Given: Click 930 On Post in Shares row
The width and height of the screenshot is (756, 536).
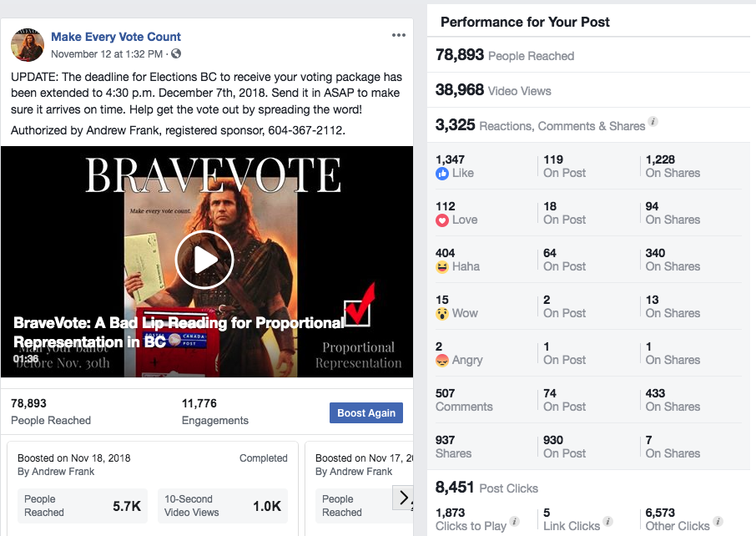Looking at the screenshot, I should (564, 447).
